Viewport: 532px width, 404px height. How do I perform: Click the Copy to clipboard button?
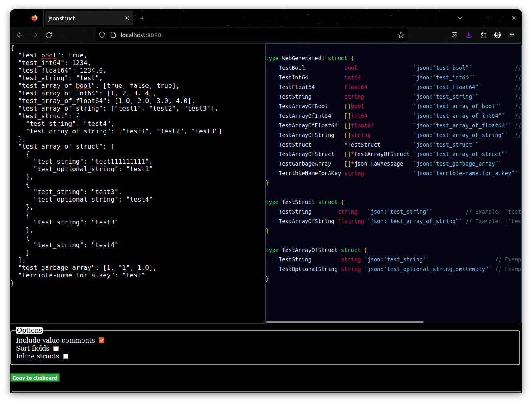[35, 378]
